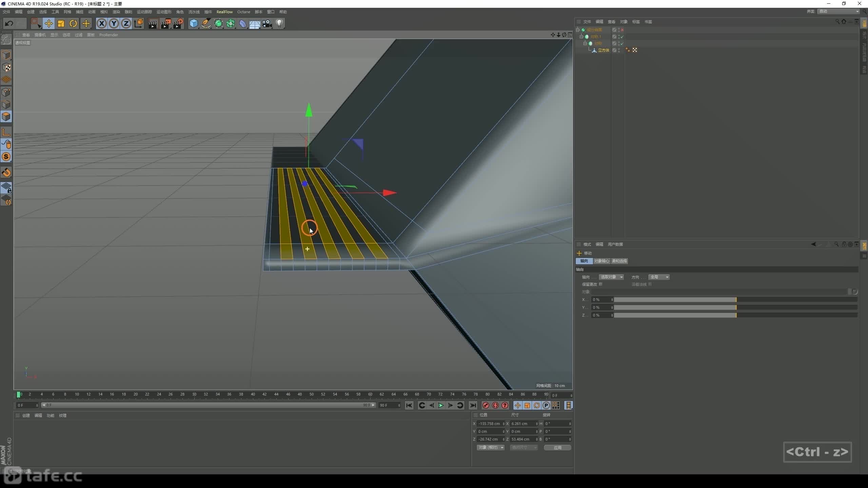Toggle X axis lock
This screenshot has width=868, height=488.
tap(101, 23)
